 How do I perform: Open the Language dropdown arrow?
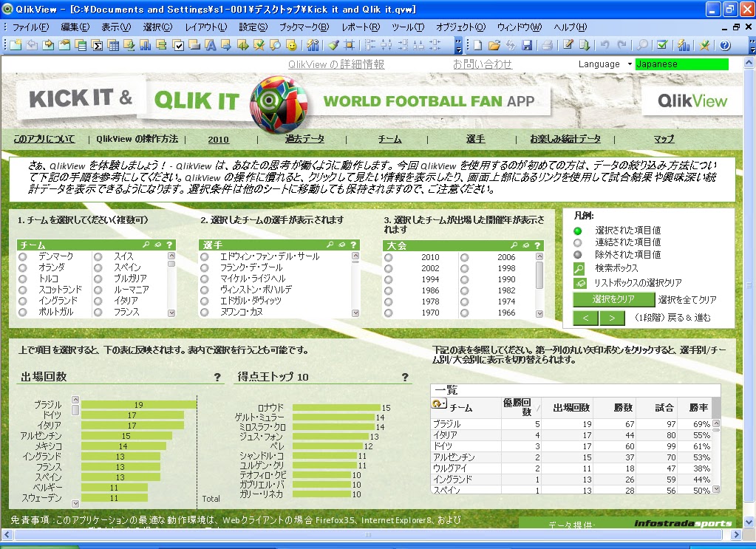(629, 64)
